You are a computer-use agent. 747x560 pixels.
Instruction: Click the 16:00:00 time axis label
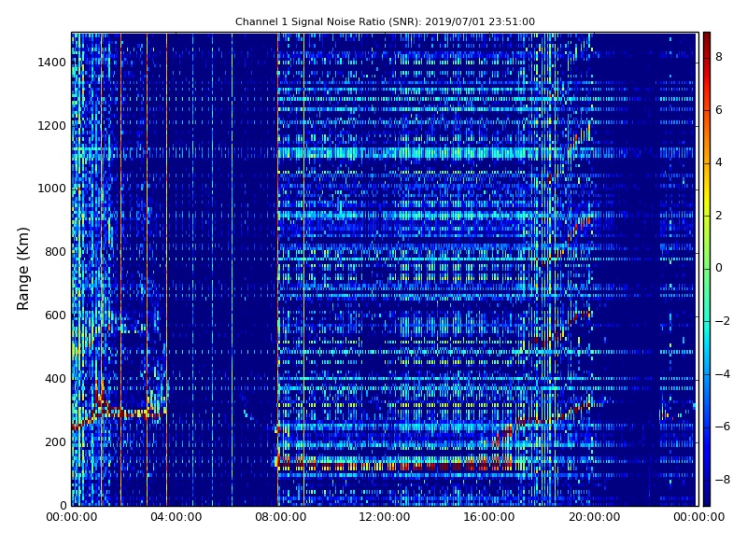[x=489, y=517]
